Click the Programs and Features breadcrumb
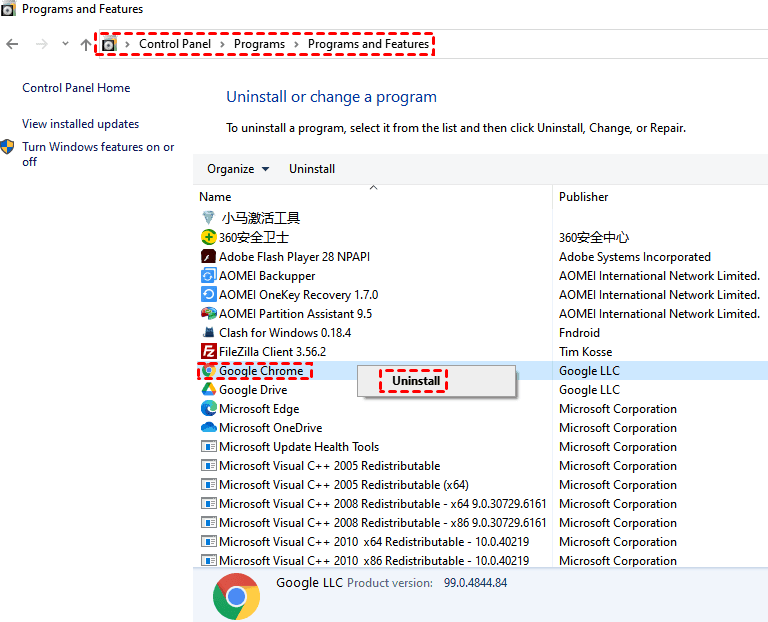The height and width of the screenshot is (622, 768). (368, 44)
